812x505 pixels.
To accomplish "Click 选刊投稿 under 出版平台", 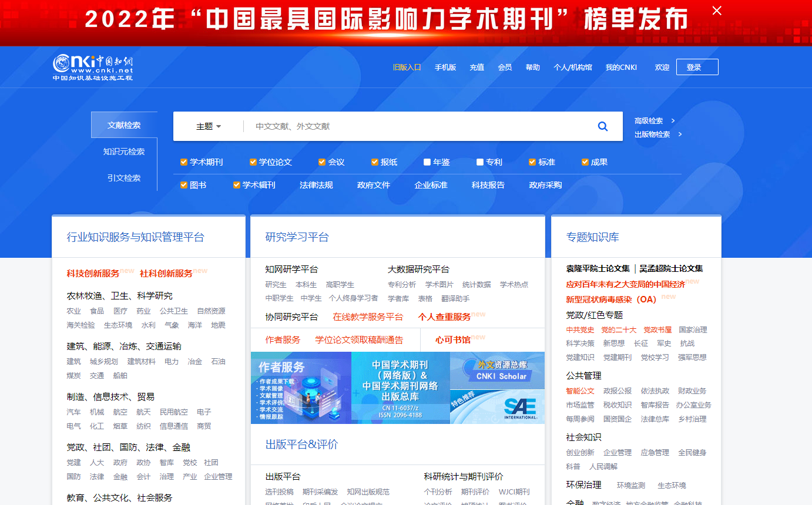I will coord(279,492).
